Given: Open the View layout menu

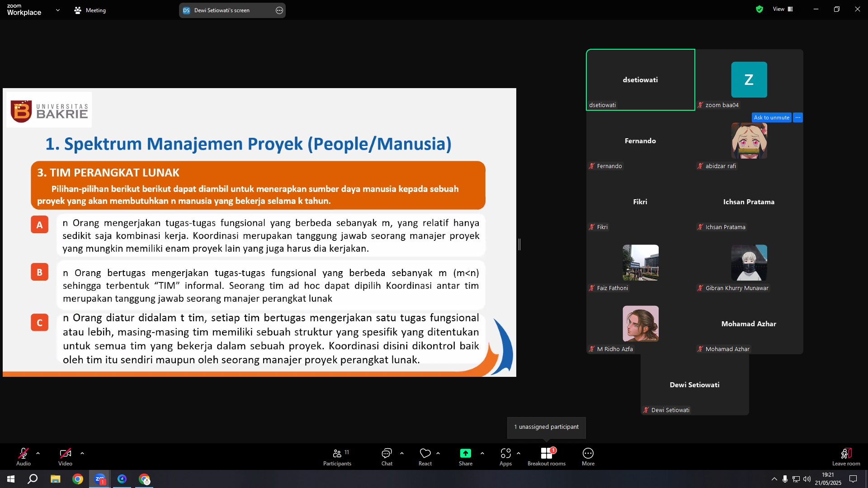Looking at the screenshot, I should coord(783,9).
